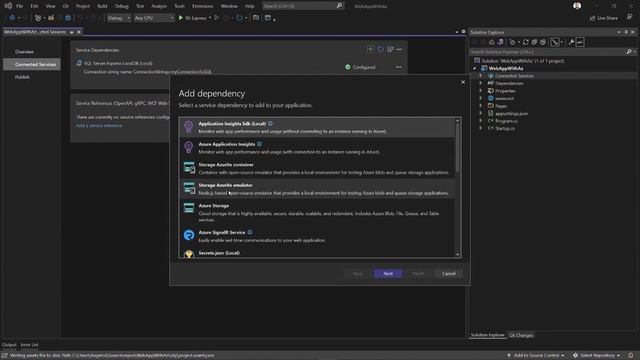Select Azure SignalR Service dependency
Screen dimensions: 640x360
(317, 236)
